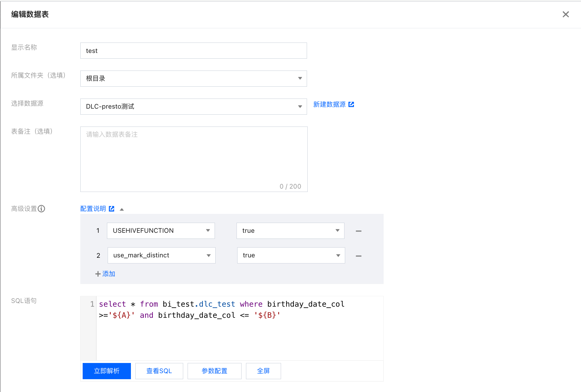Click the display name field containing test
581x392 pixels.
[193, 51]
